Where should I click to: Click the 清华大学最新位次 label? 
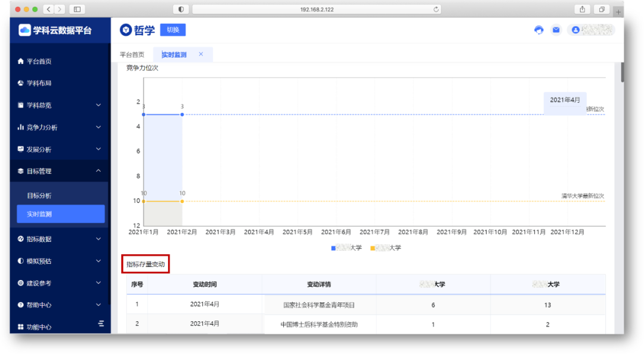point(583,196)
